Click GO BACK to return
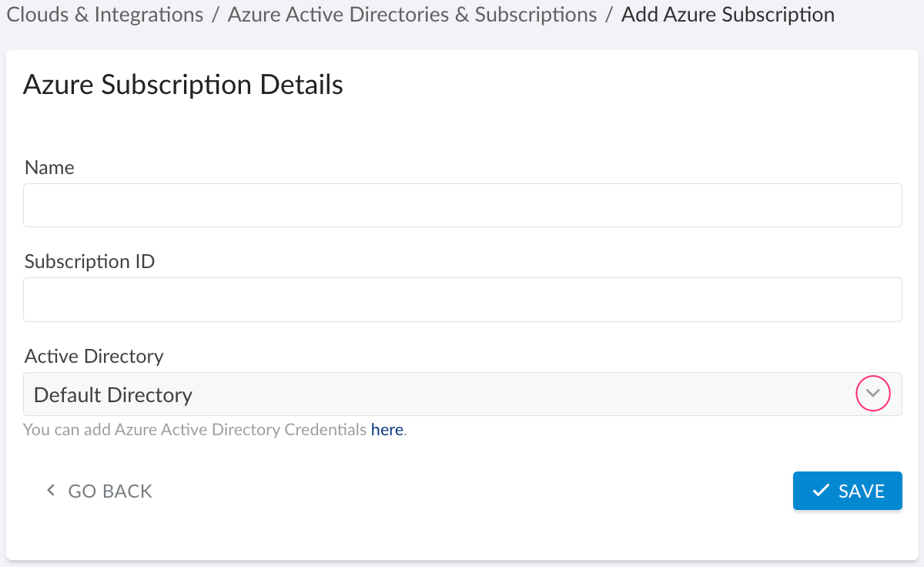 [110, 490]
